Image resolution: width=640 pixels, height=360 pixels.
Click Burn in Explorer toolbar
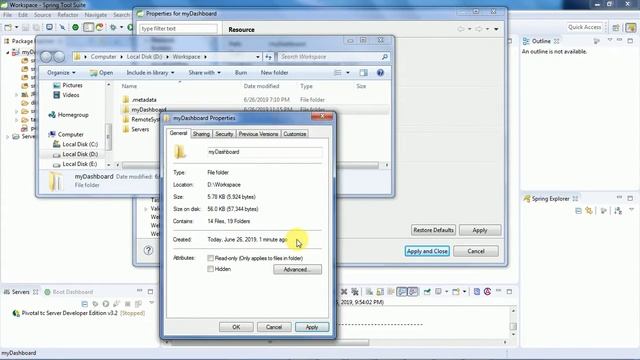tap(241, 73)
